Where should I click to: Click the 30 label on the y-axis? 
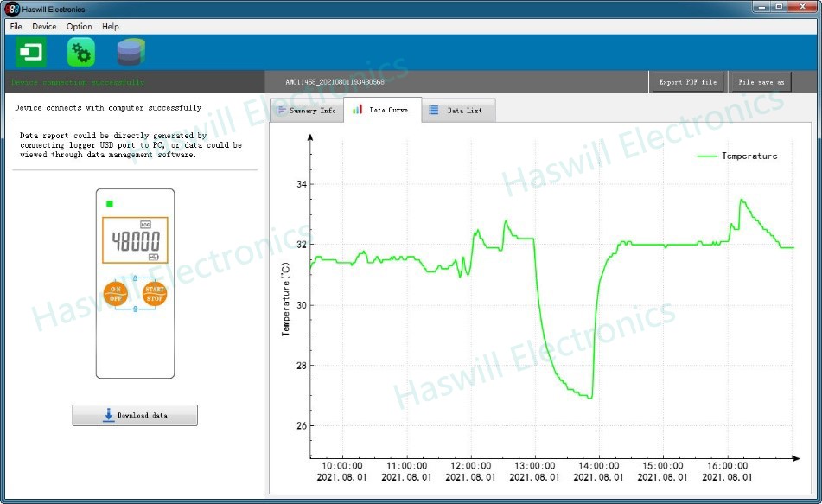point(302,304)
